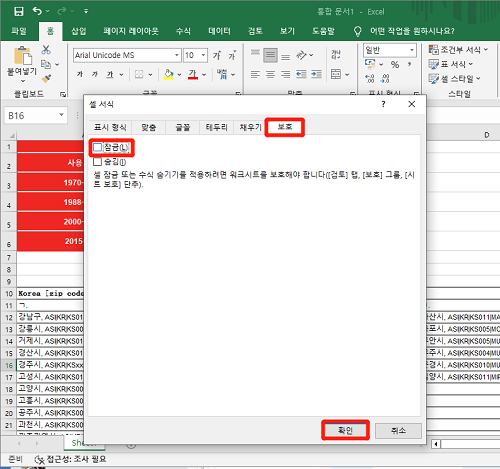Open the 글꼴 dialog tab
Screen dimensions: 500x469
point(183,127)
